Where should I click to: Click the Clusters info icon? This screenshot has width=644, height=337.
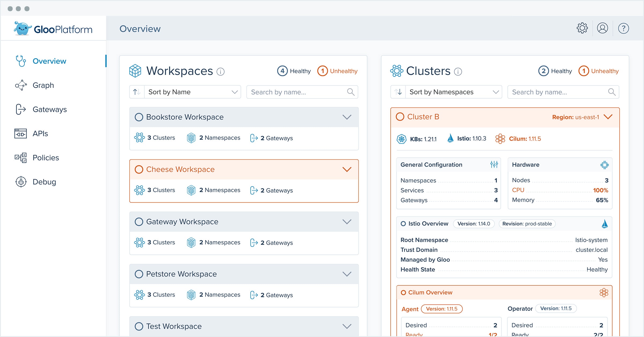tap(458, 72)
